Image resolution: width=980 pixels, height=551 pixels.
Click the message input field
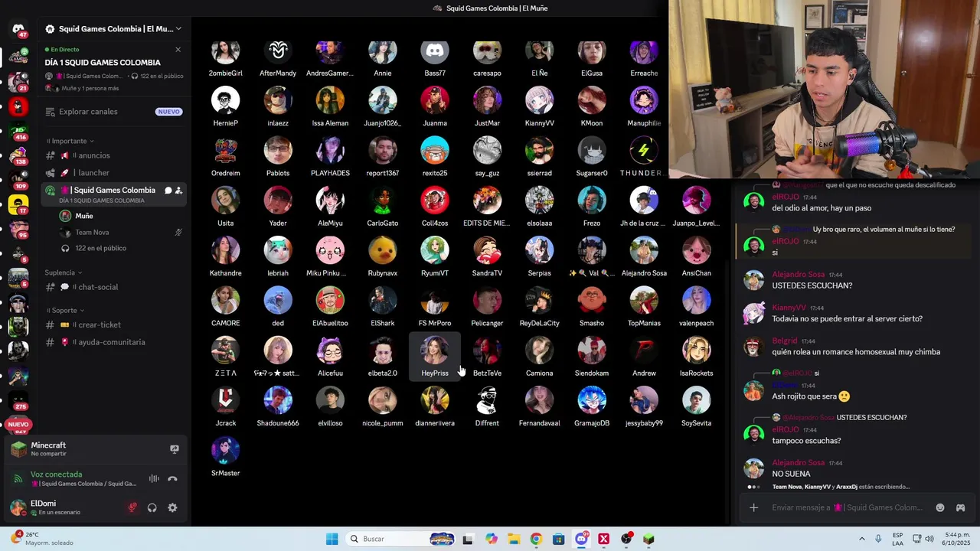click(x=846, y=507)
